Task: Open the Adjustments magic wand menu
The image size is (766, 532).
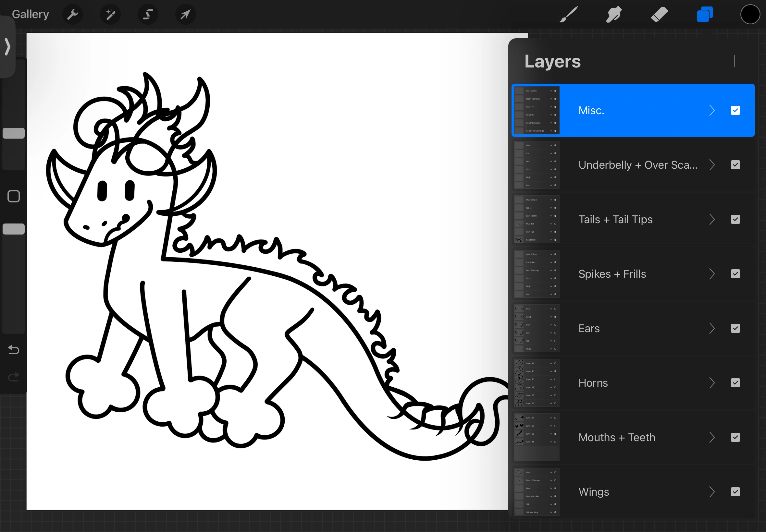Action: [x=110, y=14]
